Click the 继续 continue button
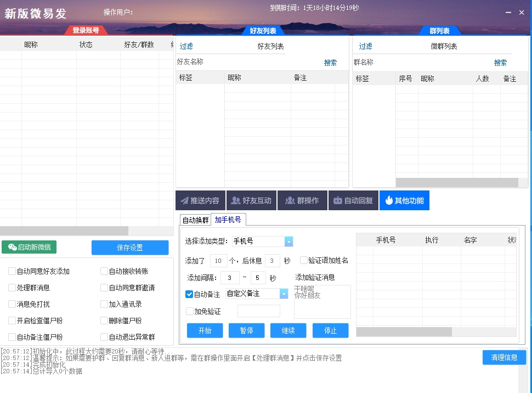532x393 pixels. coord(288,330)
